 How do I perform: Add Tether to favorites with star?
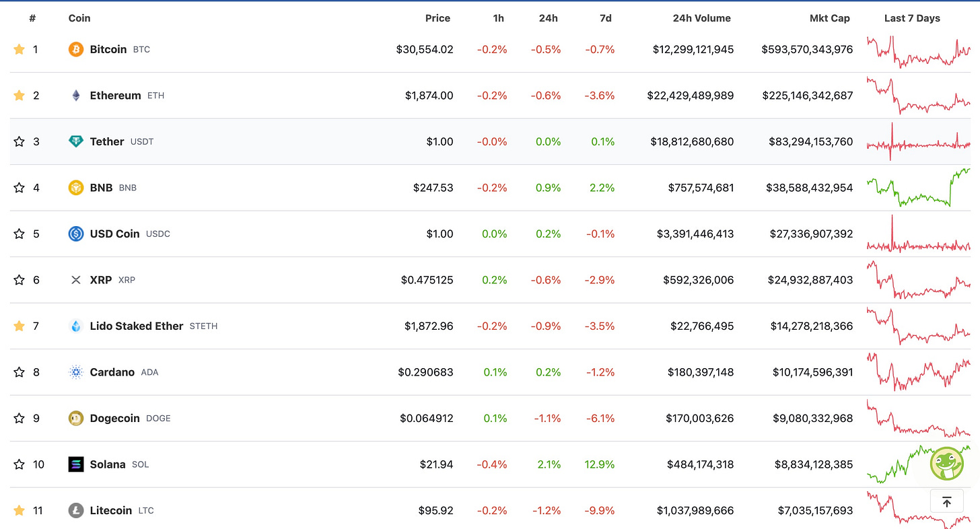[19, 141]
